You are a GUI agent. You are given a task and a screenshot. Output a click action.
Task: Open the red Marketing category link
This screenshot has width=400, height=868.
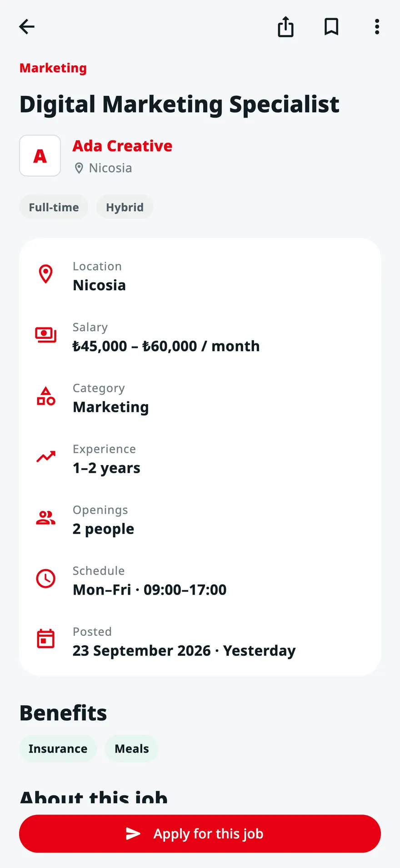tap(53, 68)
